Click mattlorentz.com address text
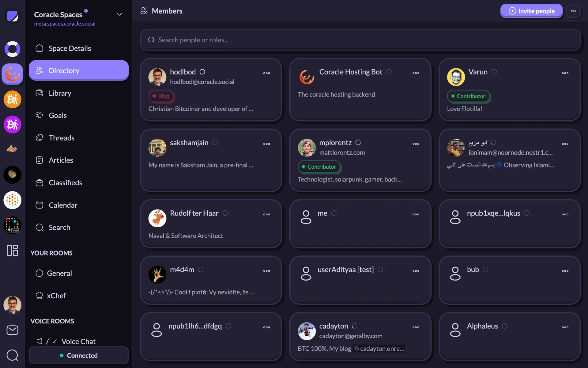588x368 pixels. pyautogui.click(x=342, y=152)
